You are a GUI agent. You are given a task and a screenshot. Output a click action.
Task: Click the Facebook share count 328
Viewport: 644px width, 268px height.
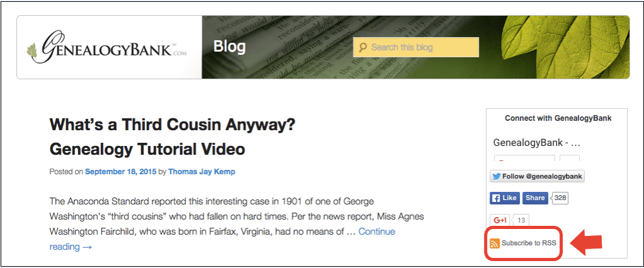[560, 198]
